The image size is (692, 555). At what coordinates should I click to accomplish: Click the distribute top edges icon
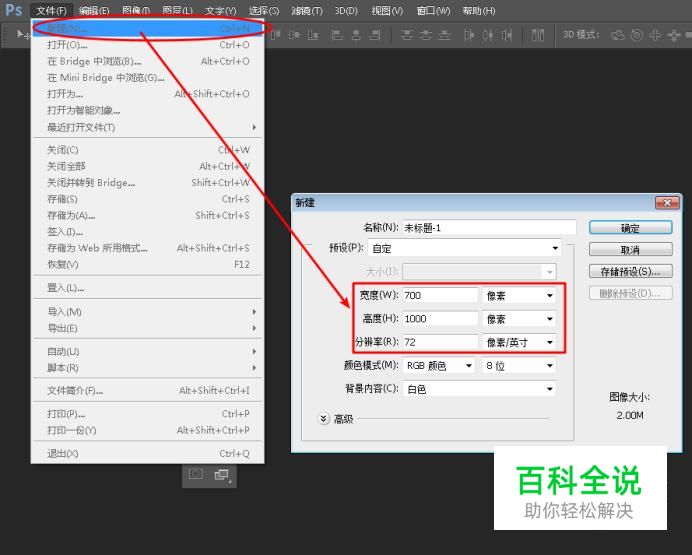[406, 35]
